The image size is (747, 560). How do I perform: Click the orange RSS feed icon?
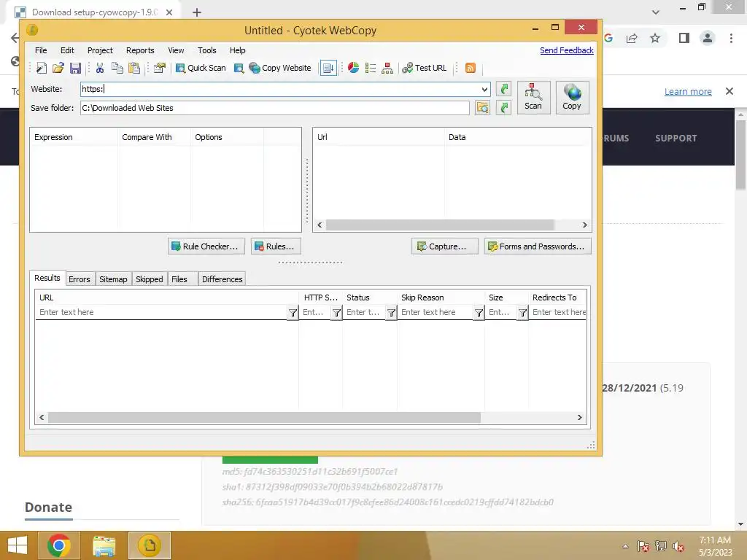471,68
